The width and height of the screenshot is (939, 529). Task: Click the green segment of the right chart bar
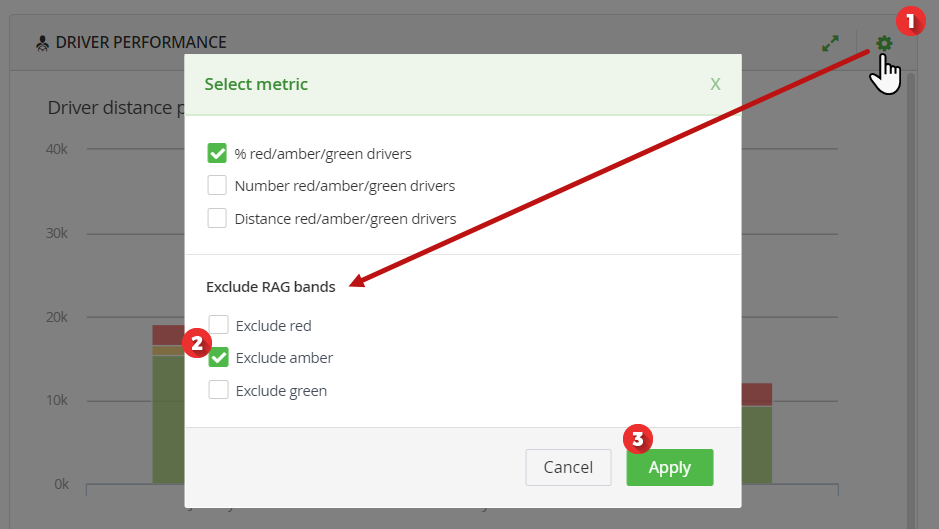[x=757, y=445]
